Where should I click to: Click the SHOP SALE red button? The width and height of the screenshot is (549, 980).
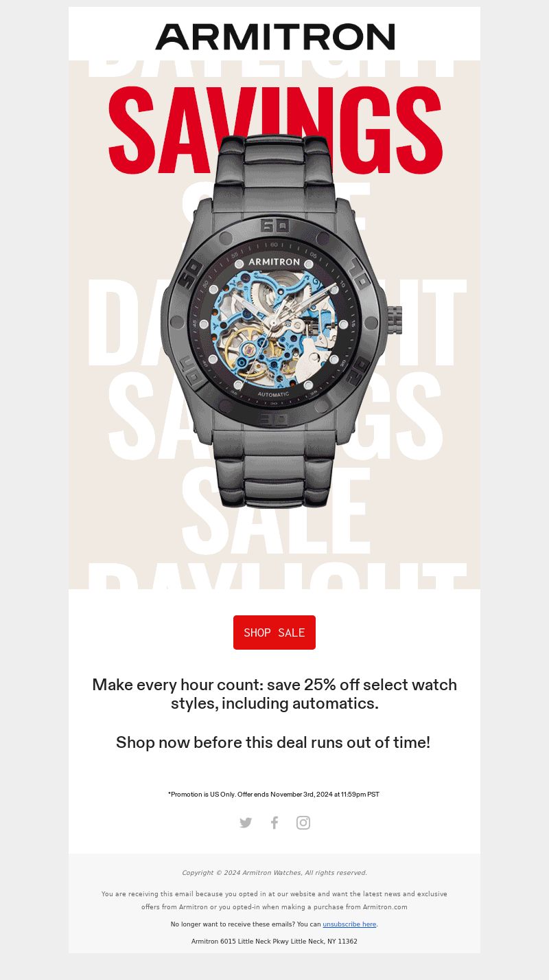274,633
